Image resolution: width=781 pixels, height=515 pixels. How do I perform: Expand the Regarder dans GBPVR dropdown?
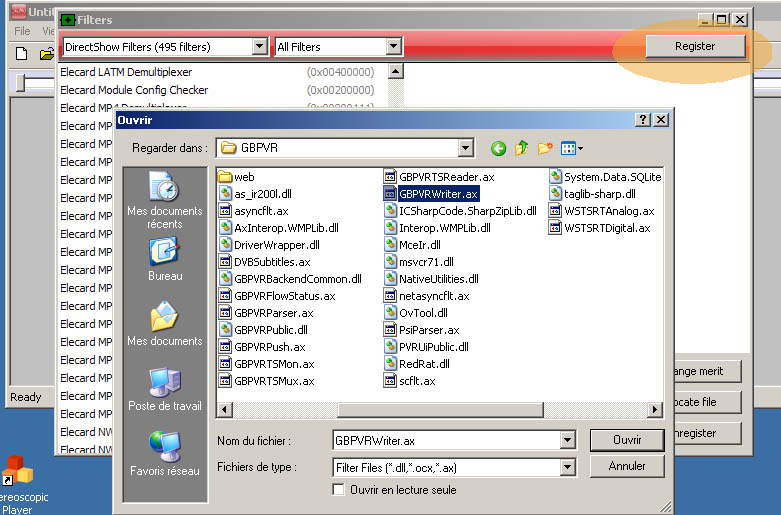tap(466, 148)
